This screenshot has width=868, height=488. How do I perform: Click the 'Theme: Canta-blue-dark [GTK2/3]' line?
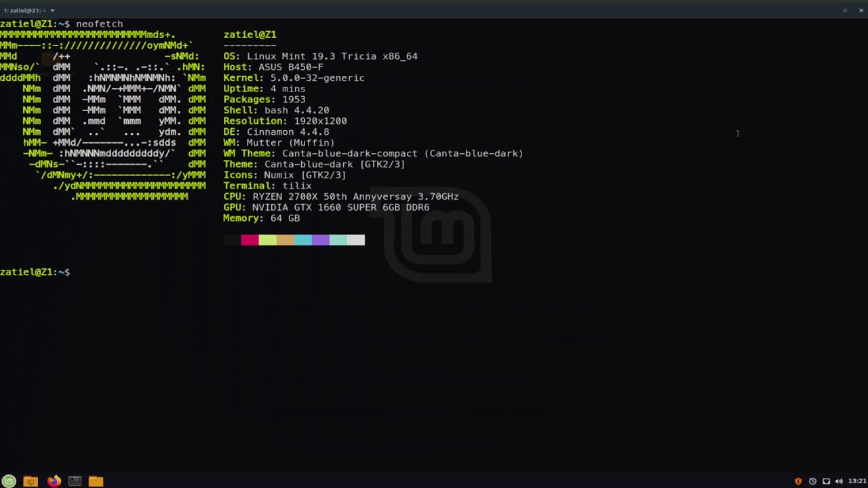(314, 165)
